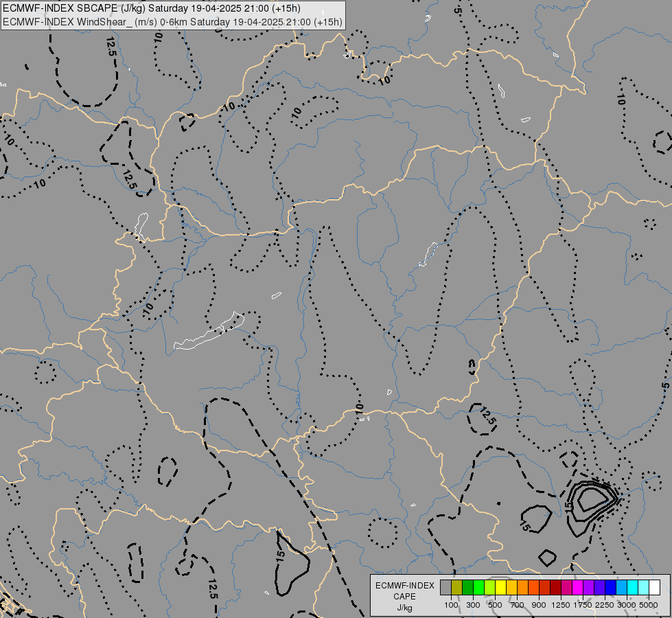Click the 1750 value label in legend
Image resolution: width=672 pixels, height=618 pixels.
tap(583, 605)
